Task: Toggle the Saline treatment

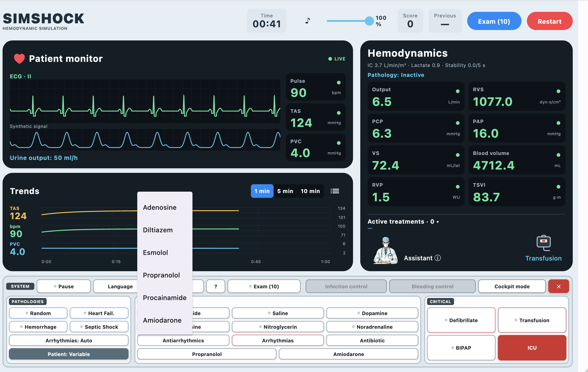Action: pyautogui.click(x=278, y=313)
